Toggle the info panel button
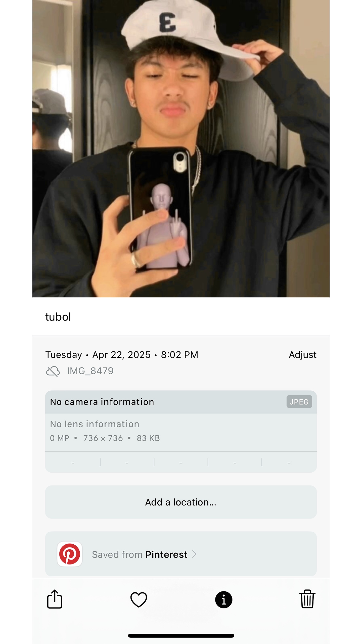Screen dimensions: 362x644 click(223, 599)
